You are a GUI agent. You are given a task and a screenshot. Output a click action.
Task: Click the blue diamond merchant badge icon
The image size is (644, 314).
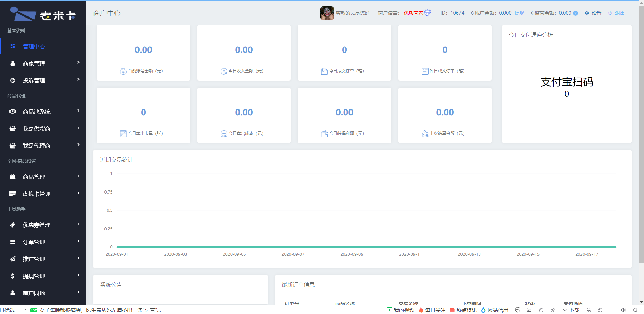coord(427,13)
